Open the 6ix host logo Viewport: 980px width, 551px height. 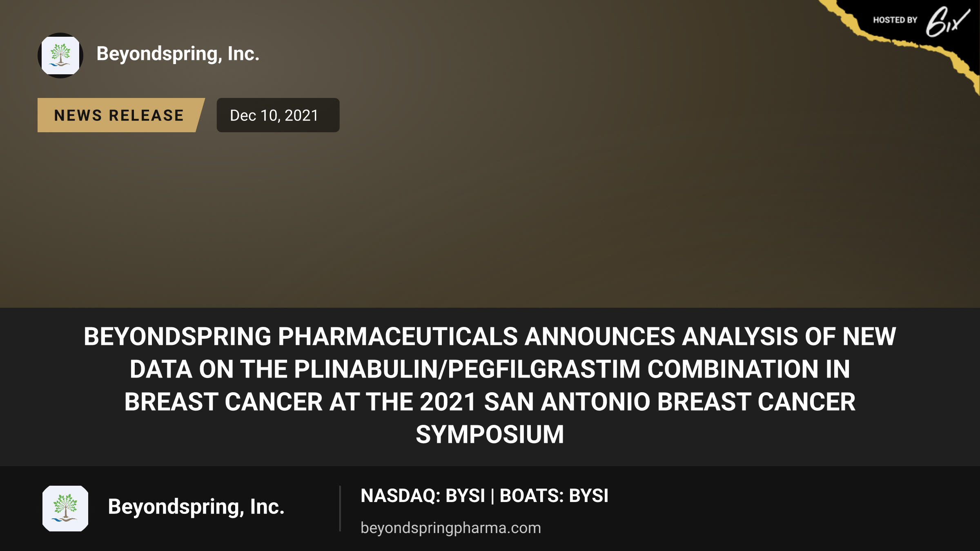coord(947,22)
